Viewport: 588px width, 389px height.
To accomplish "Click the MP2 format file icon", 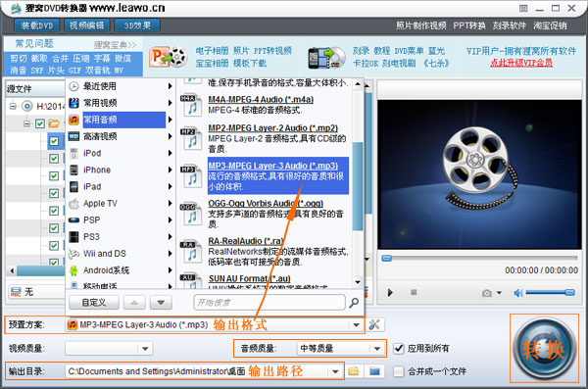I will (x=191, y=138).
